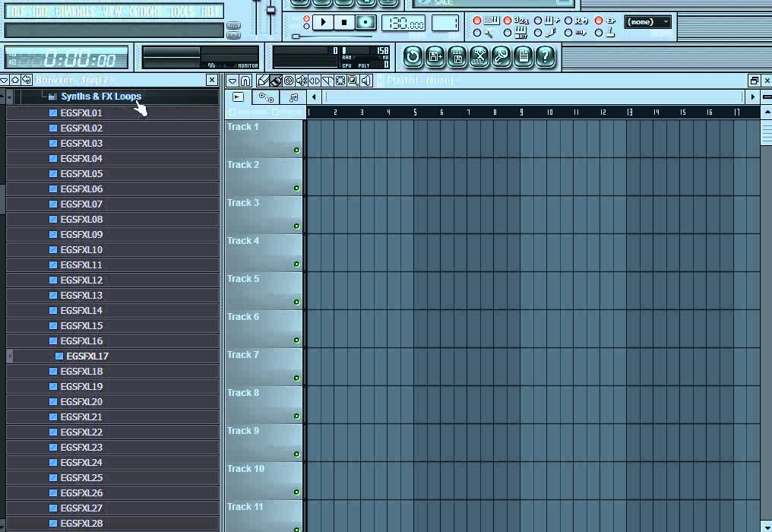Toggle Track 5 mute switch

pyautogui.click(x=296, y=302)
